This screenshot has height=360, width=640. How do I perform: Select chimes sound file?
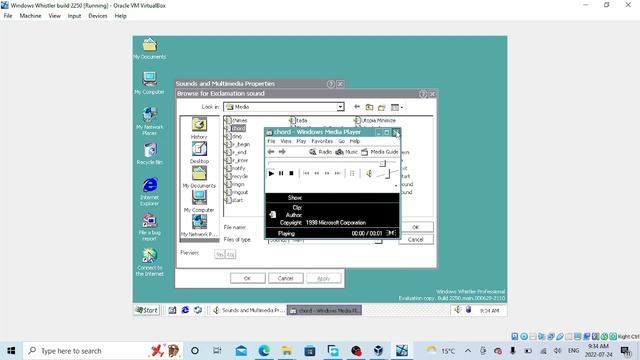[x=236, y=120]
